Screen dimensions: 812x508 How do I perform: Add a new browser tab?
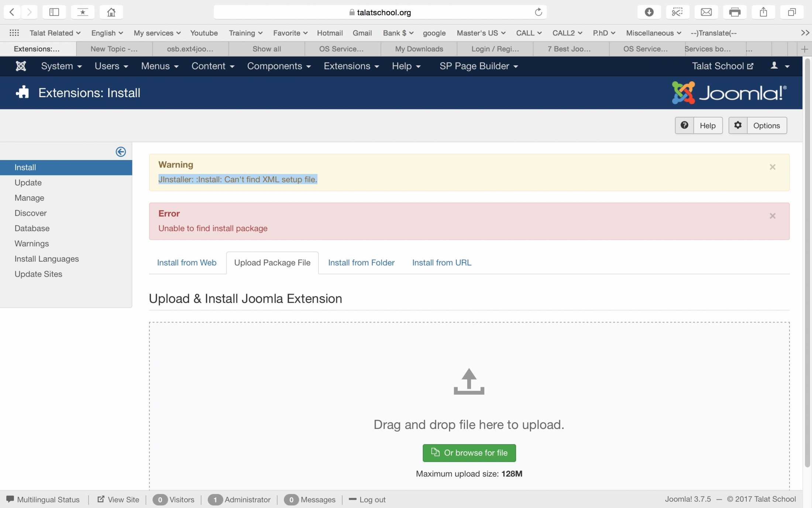[x=805, y=49]
